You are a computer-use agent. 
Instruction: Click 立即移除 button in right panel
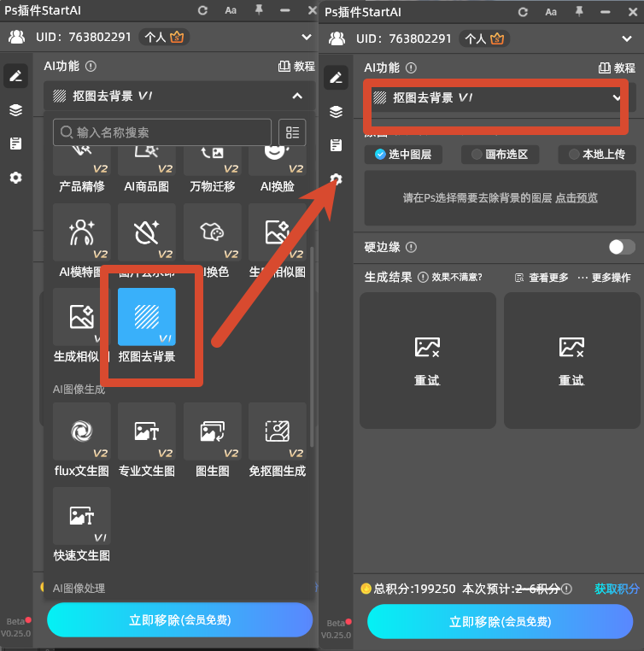coord(500,621)
